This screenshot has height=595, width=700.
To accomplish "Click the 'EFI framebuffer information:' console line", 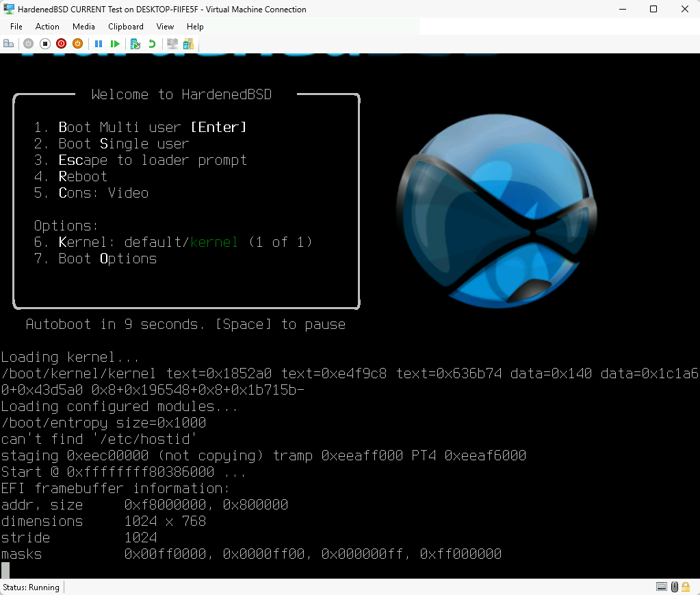I will click(x=115, y=489).
